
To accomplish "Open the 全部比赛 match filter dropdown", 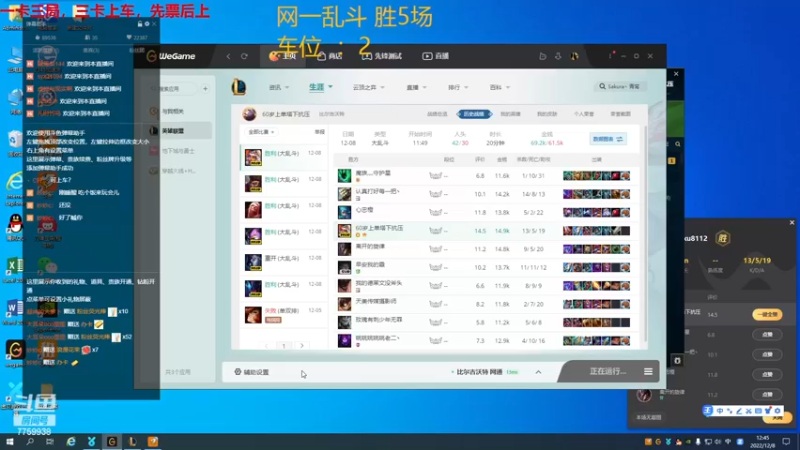I will [261, 132].
